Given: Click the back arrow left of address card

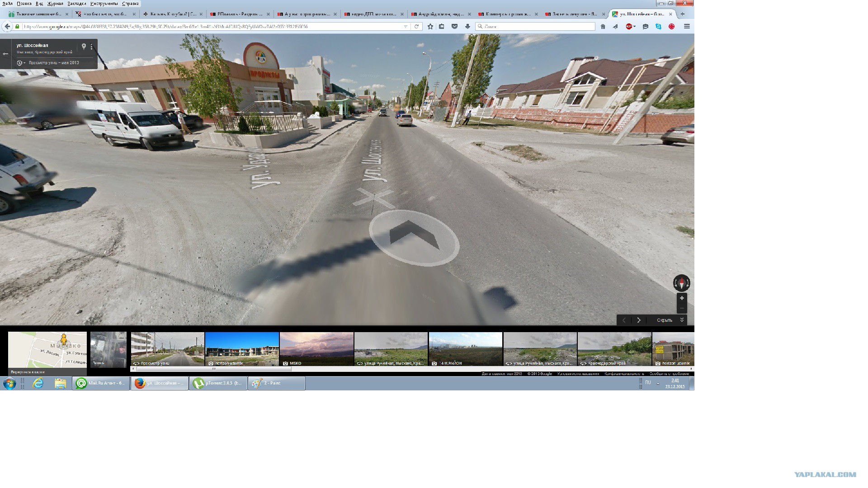Looking at the screenshot, I should [x=5, y=54].
